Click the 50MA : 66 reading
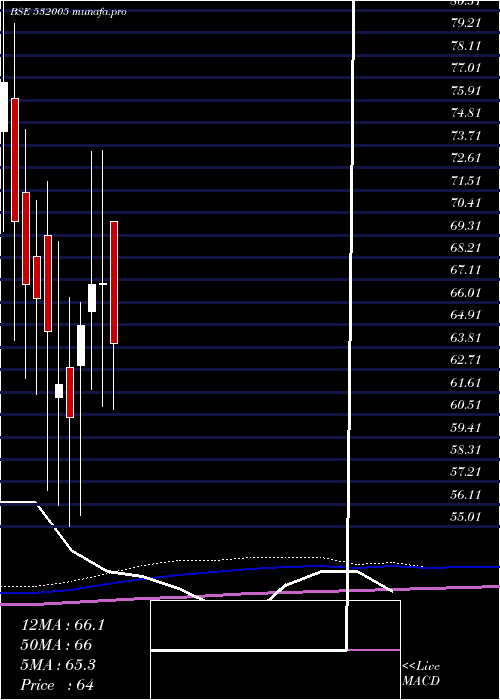 (57, 645)
